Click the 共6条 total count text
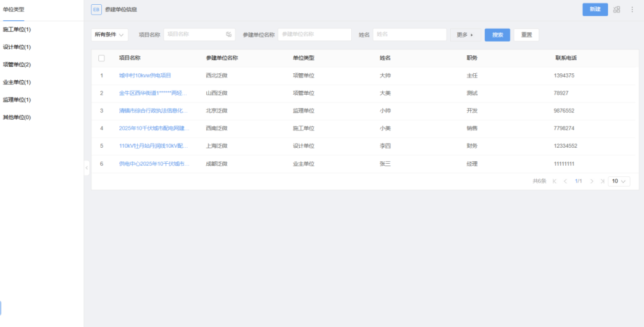Viewport: 644px width, 327px height. click(x=539, y=181)
